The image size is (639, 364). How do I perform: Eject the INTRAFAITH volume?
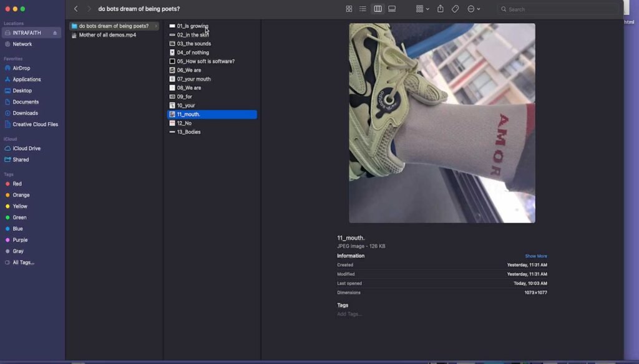pos(55,32)
